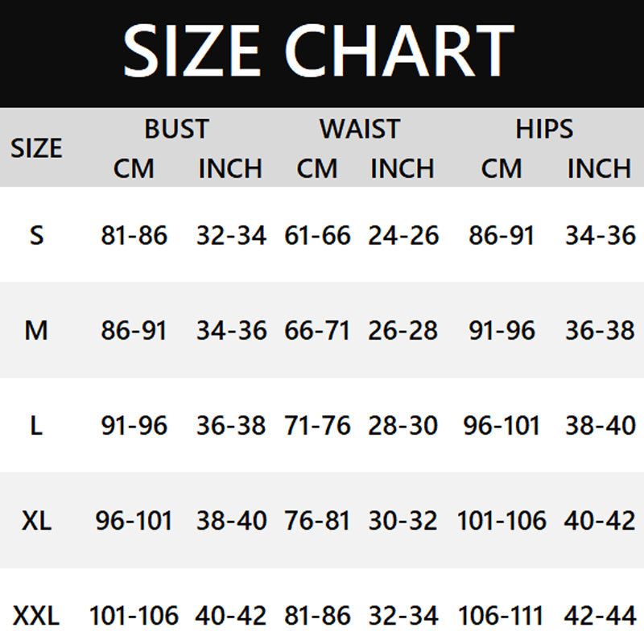
Task: Click the SIZE column header
Action: point(36,148)
